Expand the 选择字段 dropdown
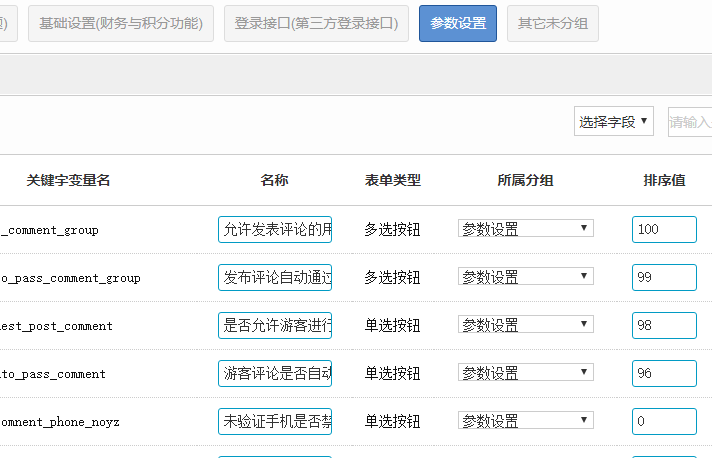Image resolution: width=712 pixels, height=458 pixels. click(x=614, y=122)
